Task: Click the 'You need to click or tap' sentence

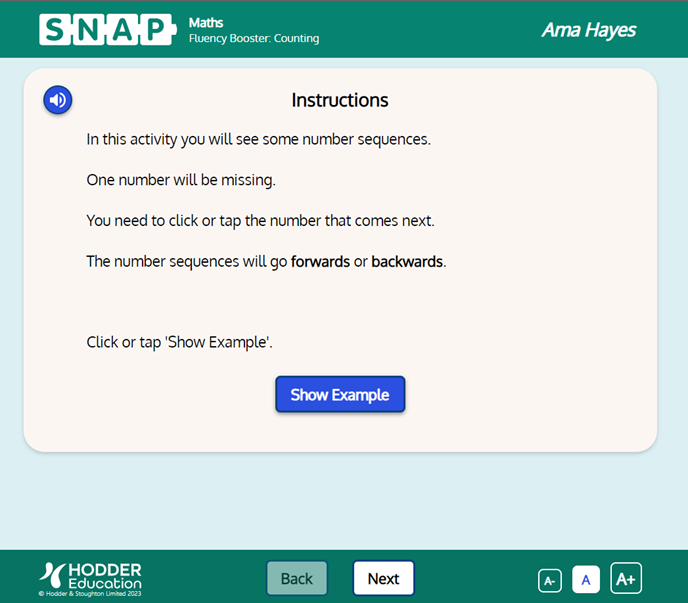Action: click(x=260, y=221)
